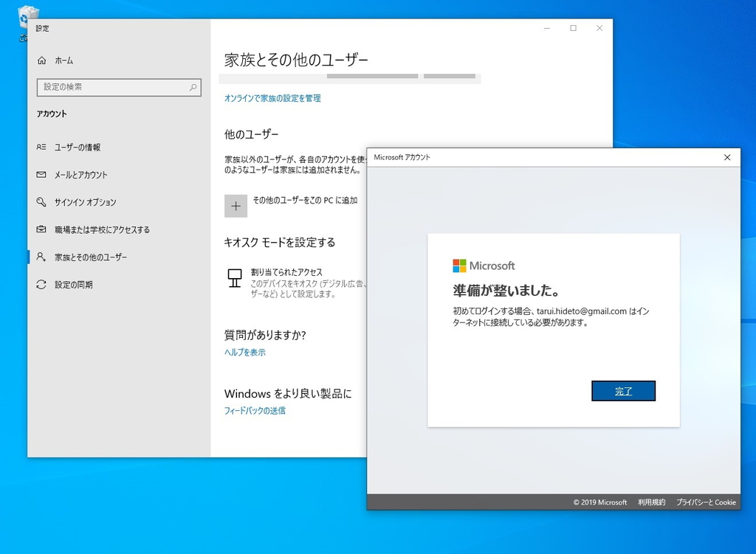Open メールとアカウント settings
This screenshot has height=554, width=756.
(81, 174)
